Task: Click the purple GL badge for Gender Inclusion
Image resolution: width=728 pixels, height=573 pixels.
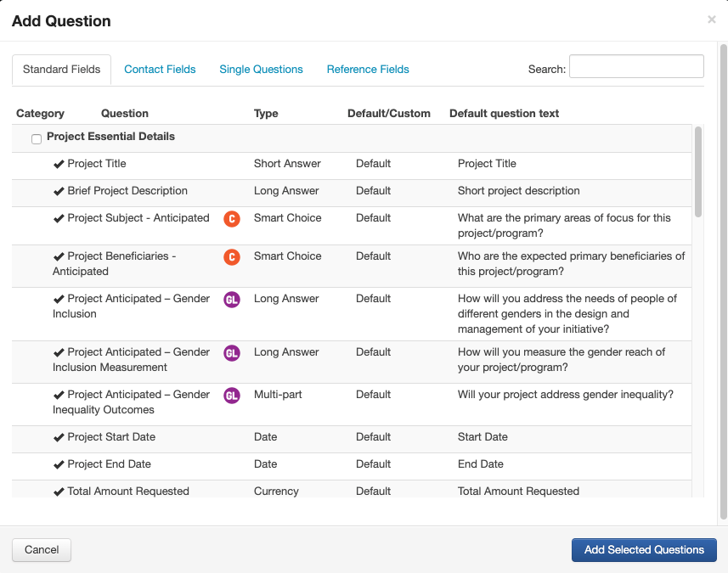Action: pyautogui.click(x=232, y=300)
